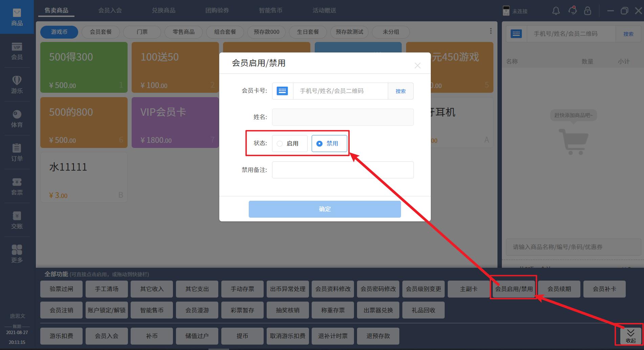Open the 套票 sidebar section
This screenshot has width=644, height=350.
coord(17,186)
